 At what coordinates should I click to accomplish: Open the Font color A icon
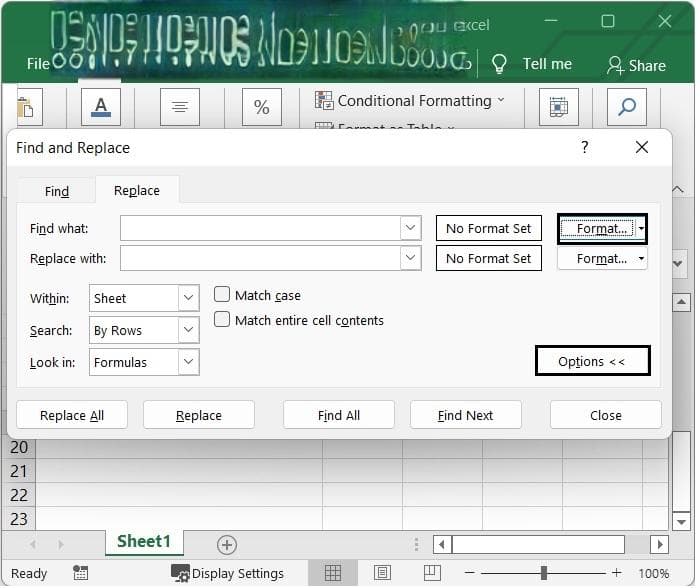click(101, 107)
